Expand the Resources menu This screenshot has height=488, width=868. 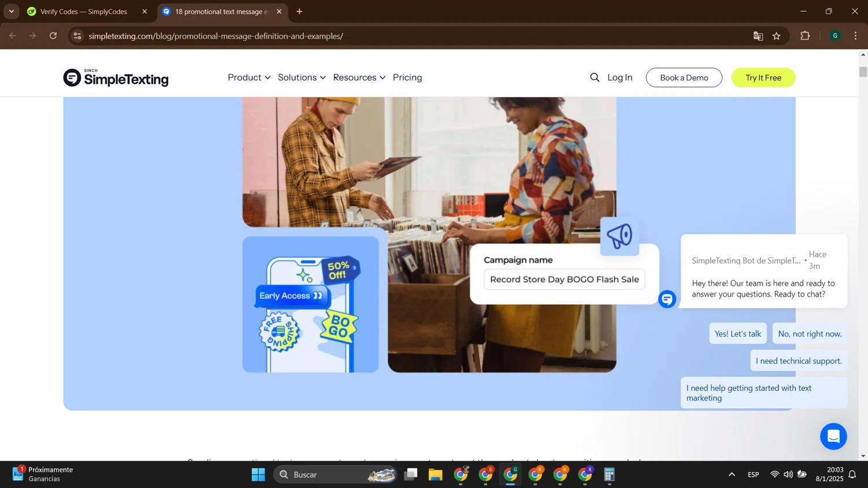[359, 77]
